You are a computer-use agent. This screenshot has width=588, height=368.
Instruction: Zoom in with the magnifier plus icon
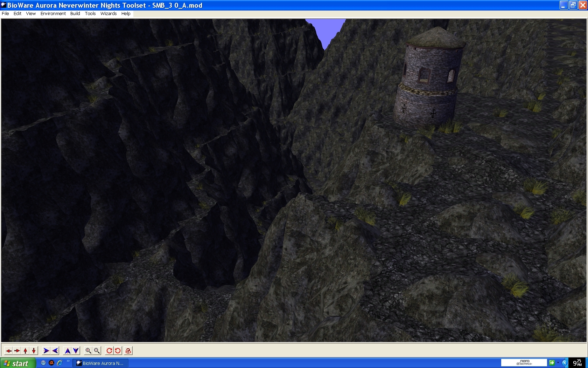[88, 351]
